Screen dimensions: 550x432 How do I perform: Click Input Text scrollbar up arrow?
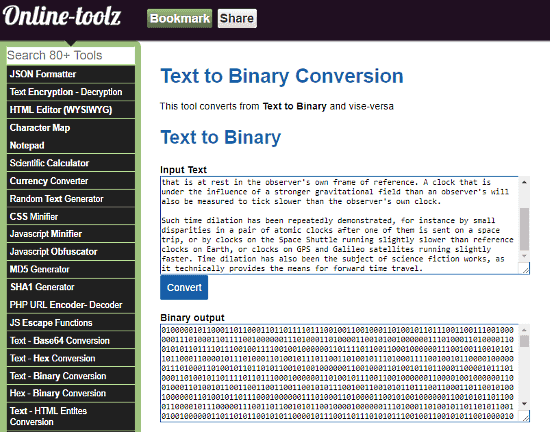click(524, 182)
